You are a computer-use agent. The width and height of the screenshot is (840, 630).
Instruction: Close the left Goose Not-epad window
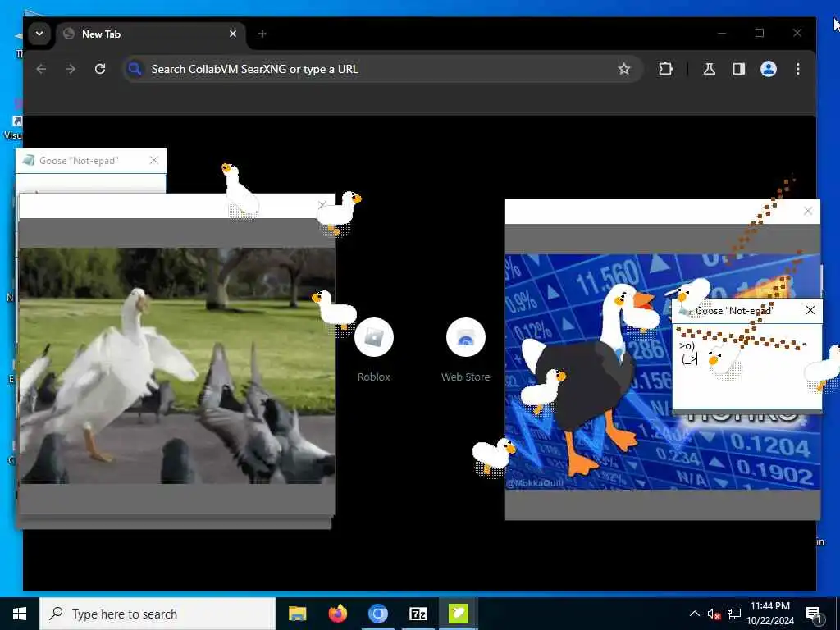(x=154, y=160)
